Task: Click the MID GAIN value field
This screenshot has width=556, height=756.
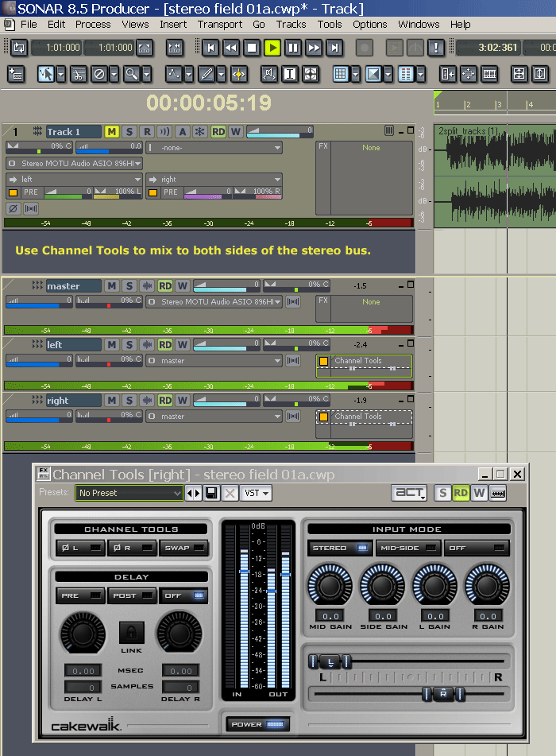Action: pyautogui.click(x=329, y=615)
